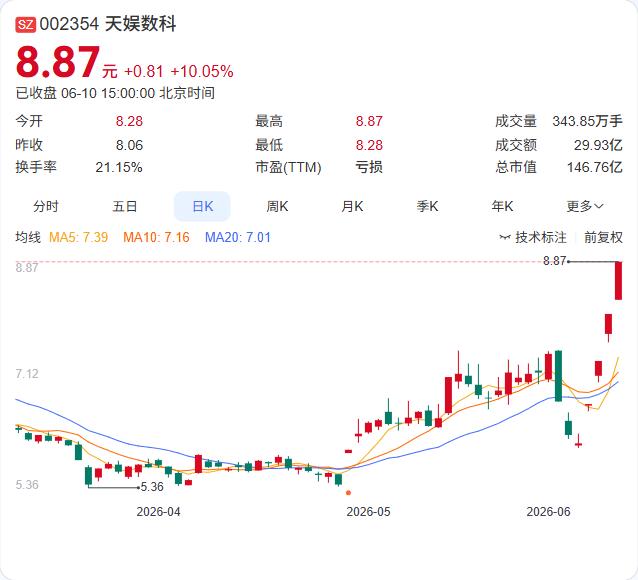638x580 pixels.
Task: Click the MA10: 7.16 indicator label
Action: pyautogui.click(x=156, y=237)
